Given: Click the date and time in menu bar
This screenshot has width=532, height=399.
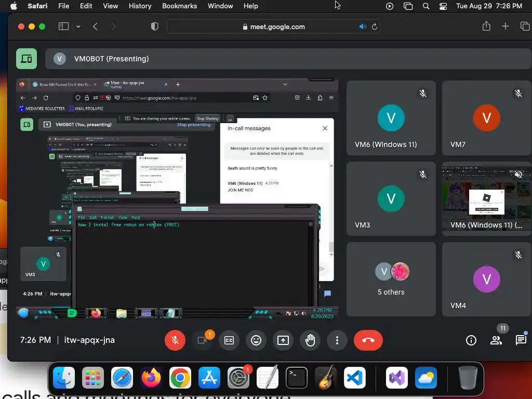Looking at the screenshot, I should (x=489, y=6).
